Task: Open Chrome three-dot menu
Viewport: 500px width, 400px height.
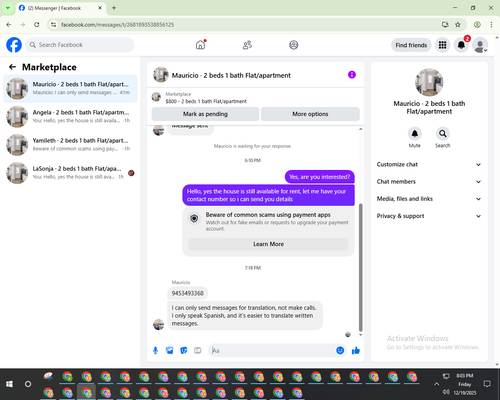Action: click(x=491, y=25)
